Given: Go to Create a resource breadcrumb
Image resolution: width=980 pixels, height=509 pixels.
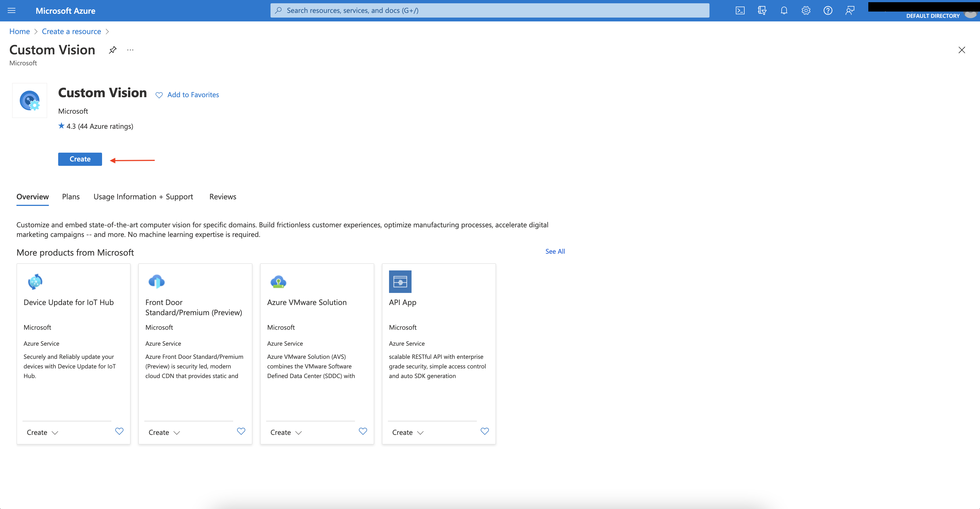Looking at the screenshot, I should [x=72, y=32].
